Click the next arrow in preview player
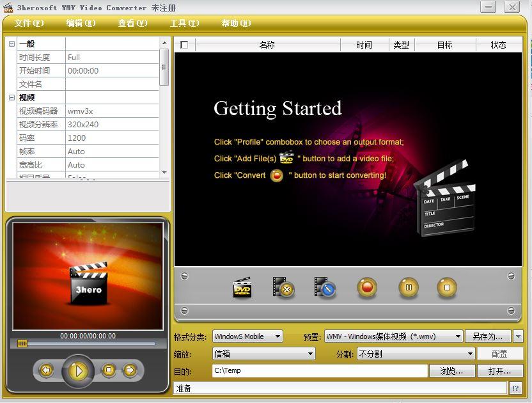This screenshot has width=532, height=403. coord(130,370)
